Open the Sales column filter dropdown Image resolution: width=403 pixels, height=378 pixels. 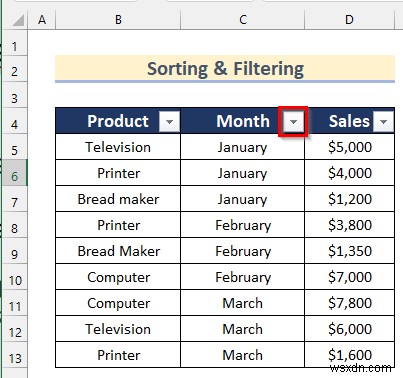pos(383,121)
